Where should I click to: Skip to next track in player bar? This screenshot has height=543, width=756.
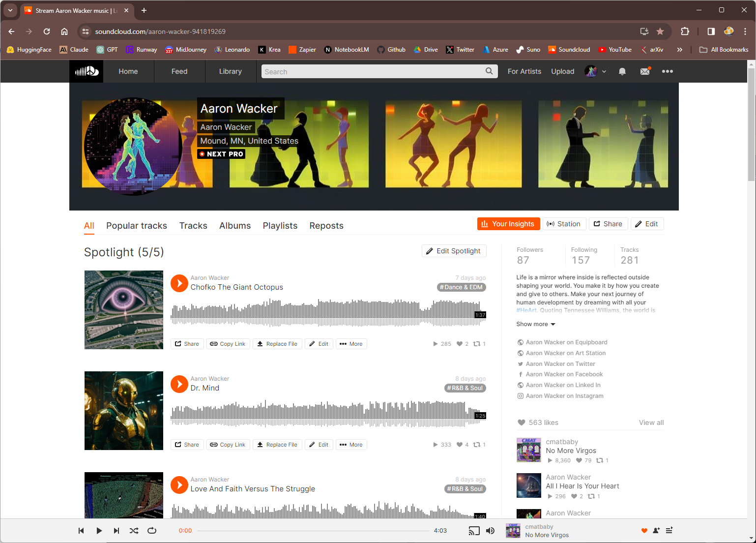click(x=116, y=531)
